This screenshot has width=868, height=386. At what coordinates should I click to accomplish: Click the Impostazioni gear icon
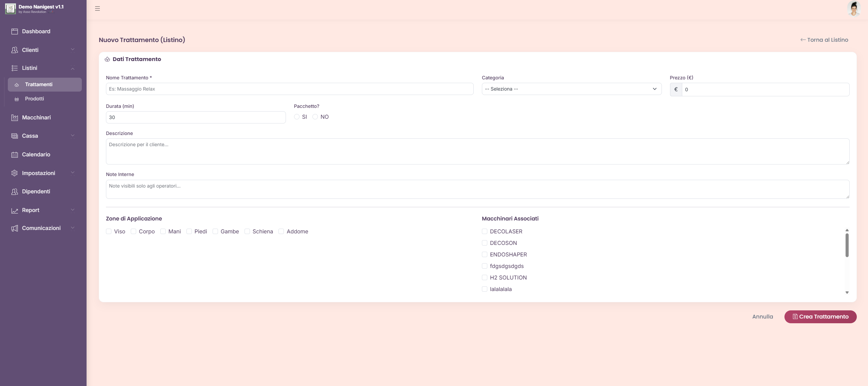click(15, 173)
